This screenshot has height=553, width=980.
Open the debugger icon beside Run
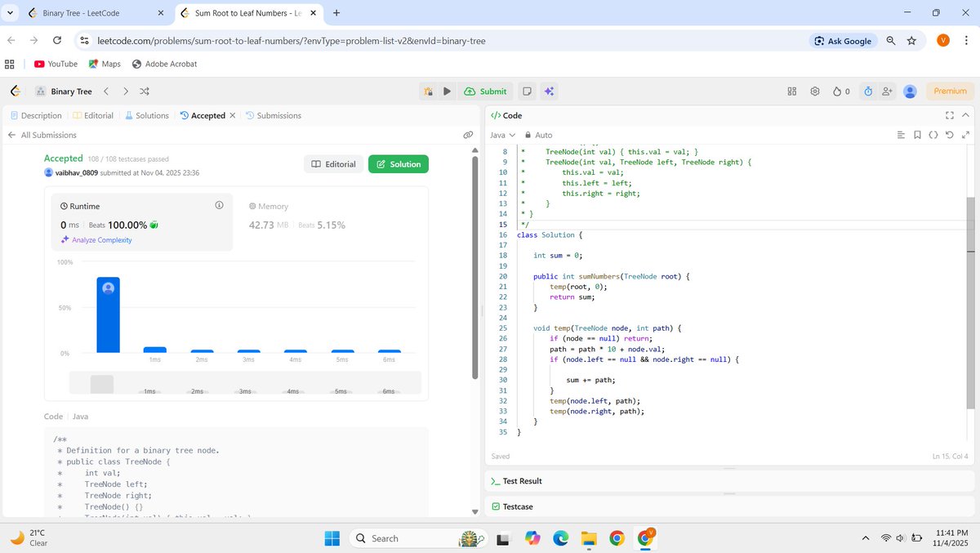[x=428, y=91]
